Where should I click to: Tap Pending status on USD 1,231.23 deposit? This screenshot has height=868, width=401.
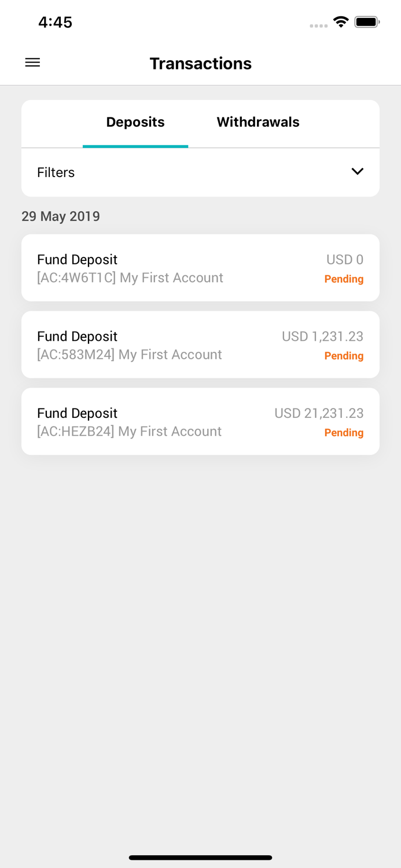(344, 356)
